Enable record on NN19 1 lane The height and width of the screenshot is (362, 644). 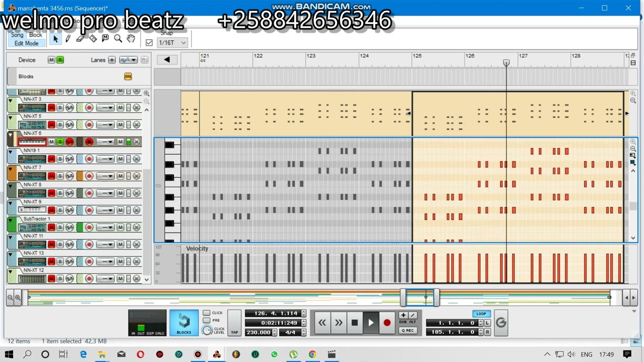coord(89,159)
